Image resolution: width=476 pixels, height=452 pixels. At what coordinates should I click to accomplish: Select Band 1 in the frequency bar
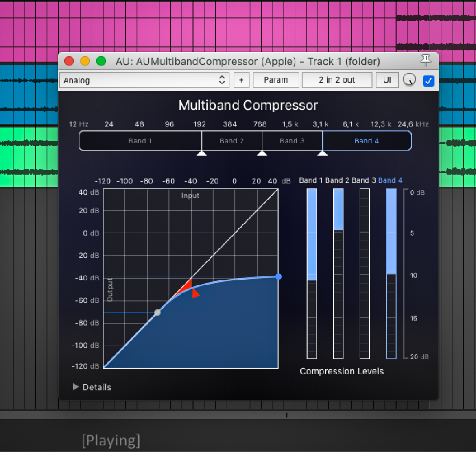tap(140, 141)
